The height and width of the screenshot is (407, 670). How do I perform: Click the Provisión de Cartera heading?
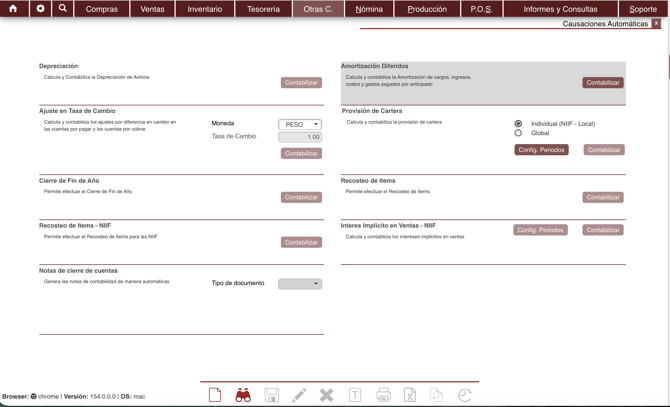pos(372,111)
